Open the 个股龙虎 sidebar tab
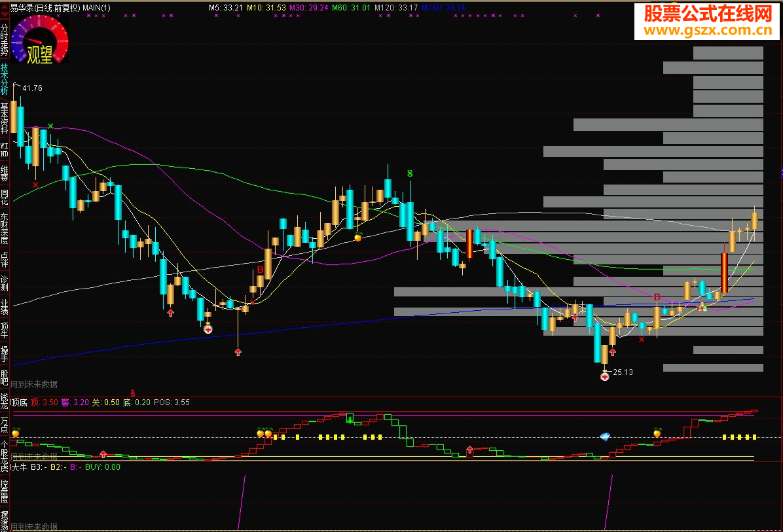Viewport: 783px width, 532px height. pos(4,455)
